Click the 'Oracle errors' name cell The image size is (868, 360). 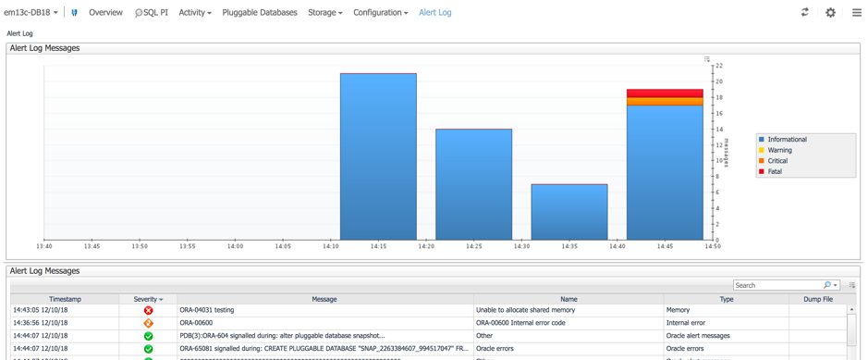[x=568, y=349]
